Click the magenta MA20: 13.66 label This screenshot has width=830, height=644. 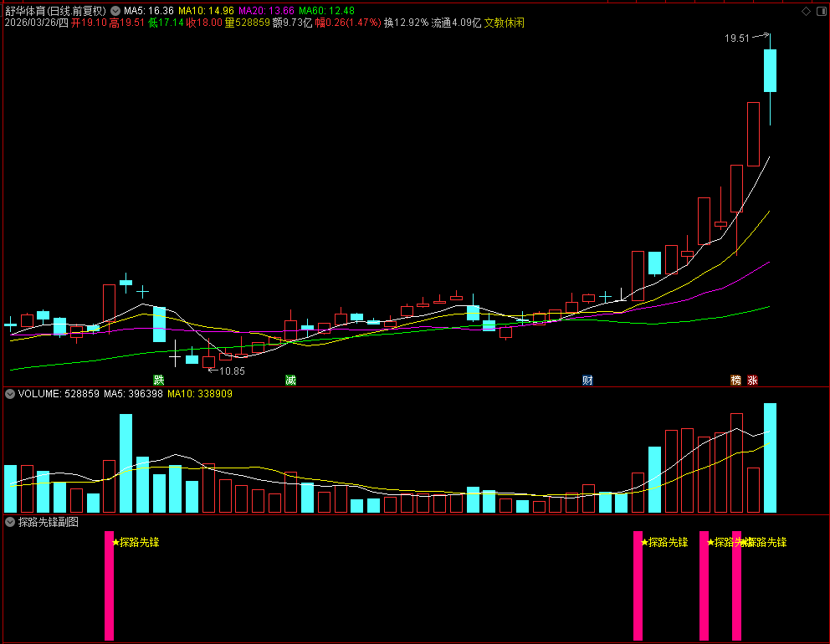click(266, 11)
